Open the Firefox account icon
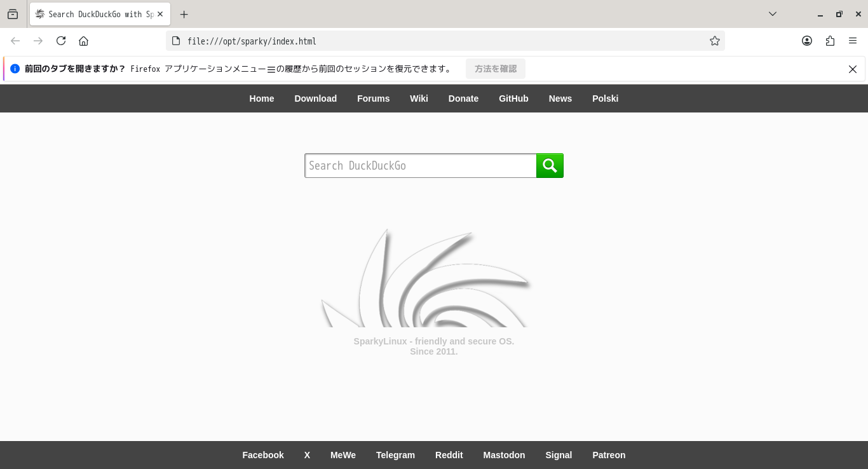This screenshot has width=868, height=469. point(807,41)
